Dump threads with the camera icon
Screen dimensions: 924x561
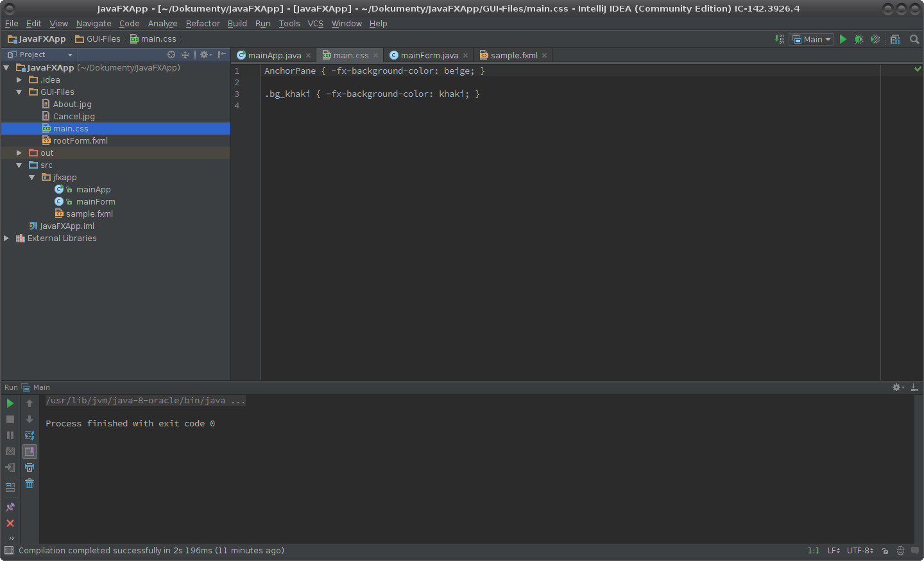tap(10, 451)
